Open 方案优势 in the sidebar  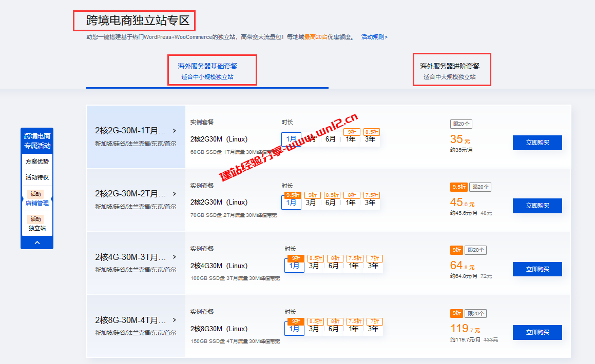pyautogui.click(x=36, y=161)
